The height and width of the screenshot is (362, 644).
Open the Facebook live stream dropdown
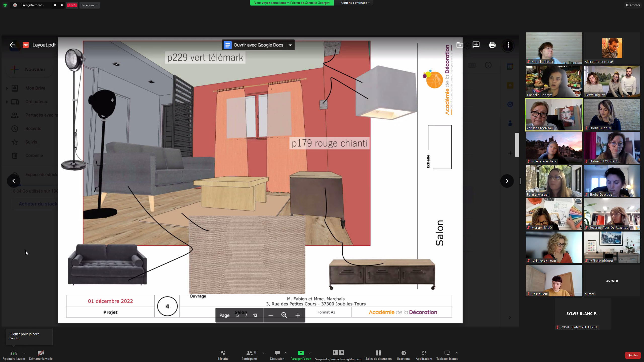pyautogui.click(x=90, y=5)
